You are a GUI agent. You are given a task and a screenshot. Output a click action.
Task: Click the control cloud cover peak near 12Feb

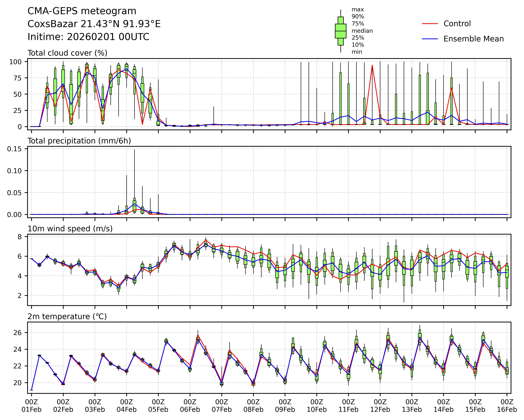pos(372,65)
